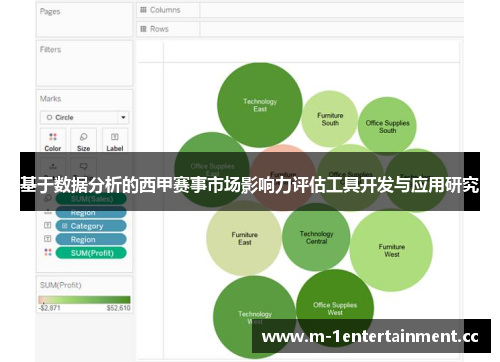
Task: Click the Columns shelf grid icon
Action: pyautogui.click(x=143, y=10)
